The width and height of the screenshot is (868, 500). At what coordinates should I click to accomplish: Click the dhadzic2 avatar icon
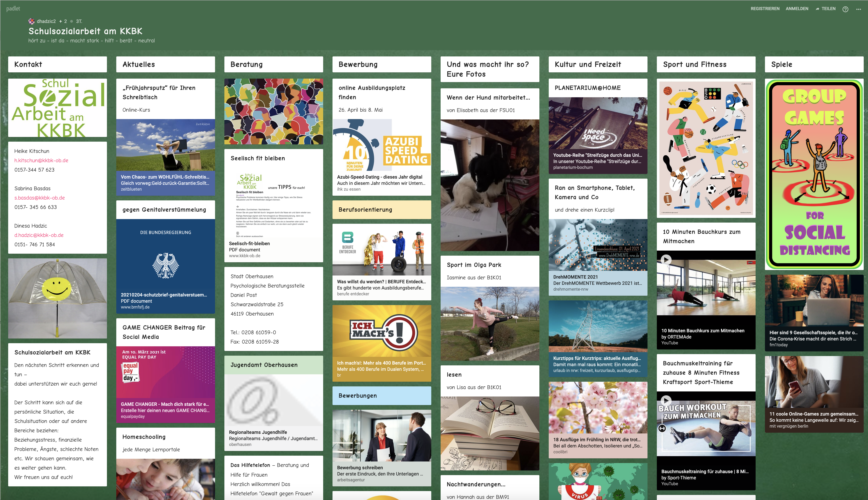(31, 21)
